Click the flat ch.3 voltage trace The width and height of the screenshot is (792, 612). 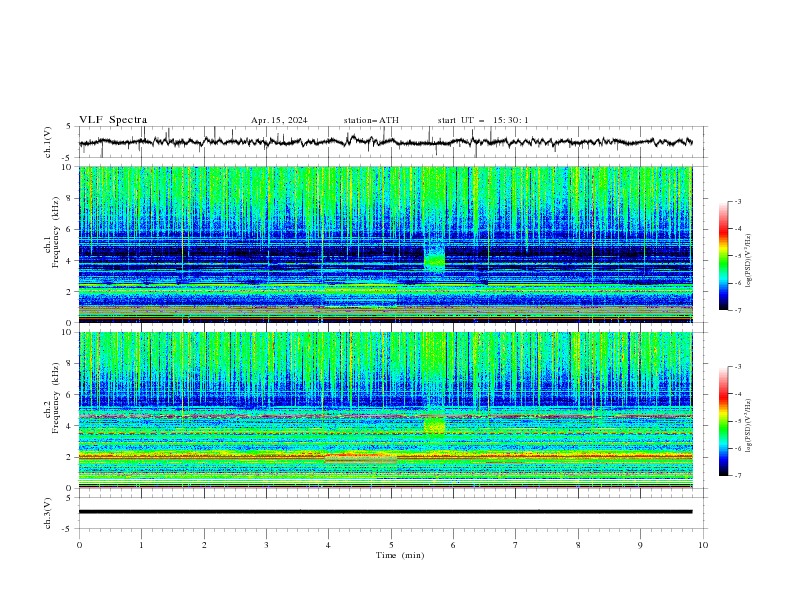click(x=385, y=512)
